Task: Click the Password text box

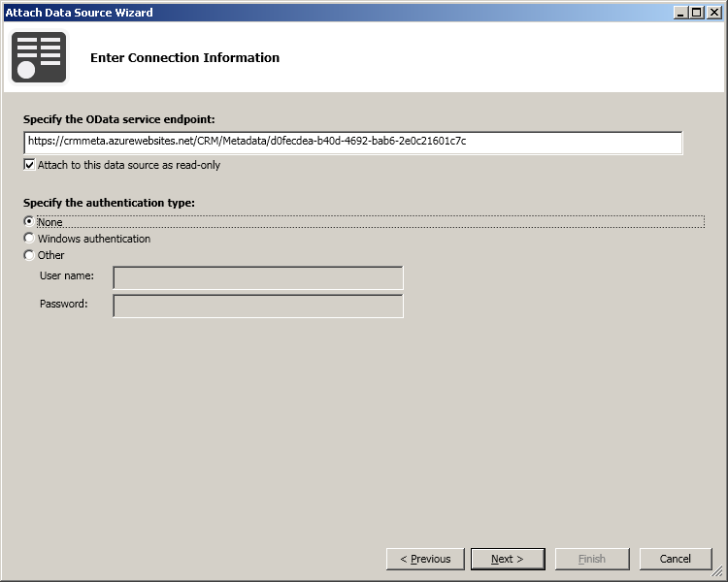Action: (258, 306)
